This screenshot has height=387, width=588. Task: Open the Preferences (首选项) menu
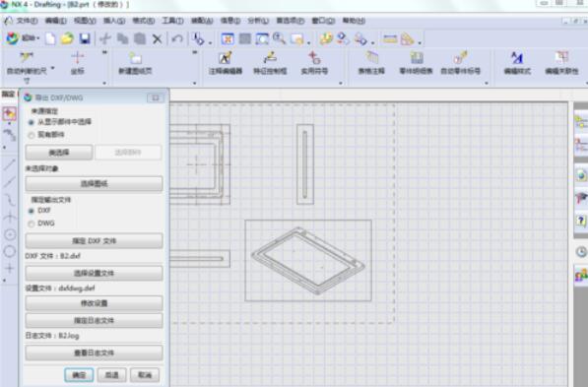(291, 21)
